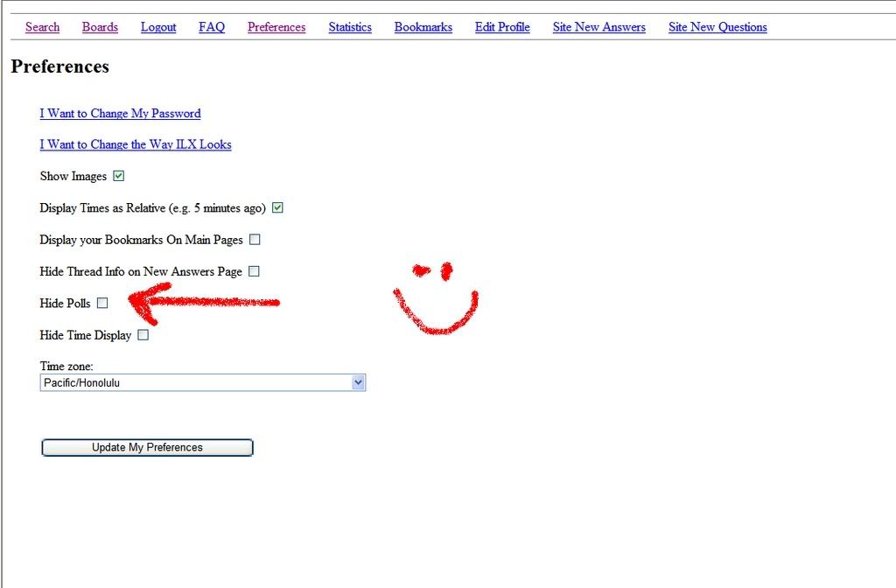The image size is (896, 588).
Task: Uncheck the Show Images checkbox
Action: [x=119, y=176]
